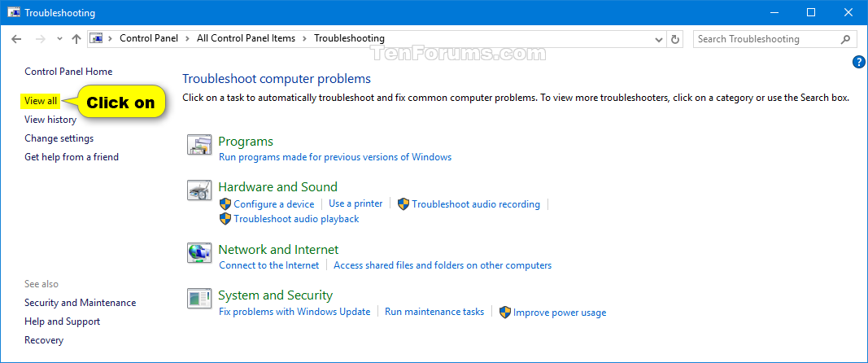Open the recent locations dropdown arrow
Screen dimensions: 868x363
pyautogui.click(x=59, y=39)
